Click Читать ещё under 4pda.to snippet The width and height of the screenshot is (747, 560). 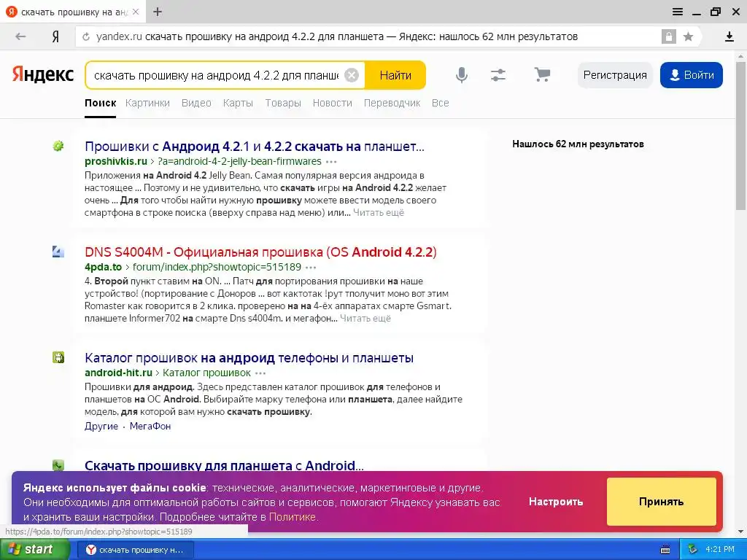(365, 319)
